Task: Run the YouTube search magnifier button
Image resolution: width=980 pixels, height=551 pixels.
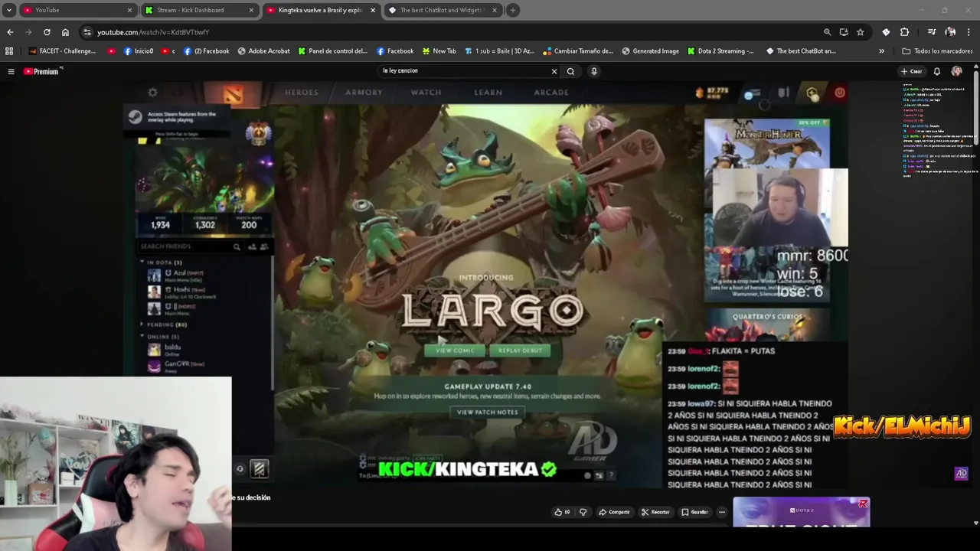Action: (570, 71)
